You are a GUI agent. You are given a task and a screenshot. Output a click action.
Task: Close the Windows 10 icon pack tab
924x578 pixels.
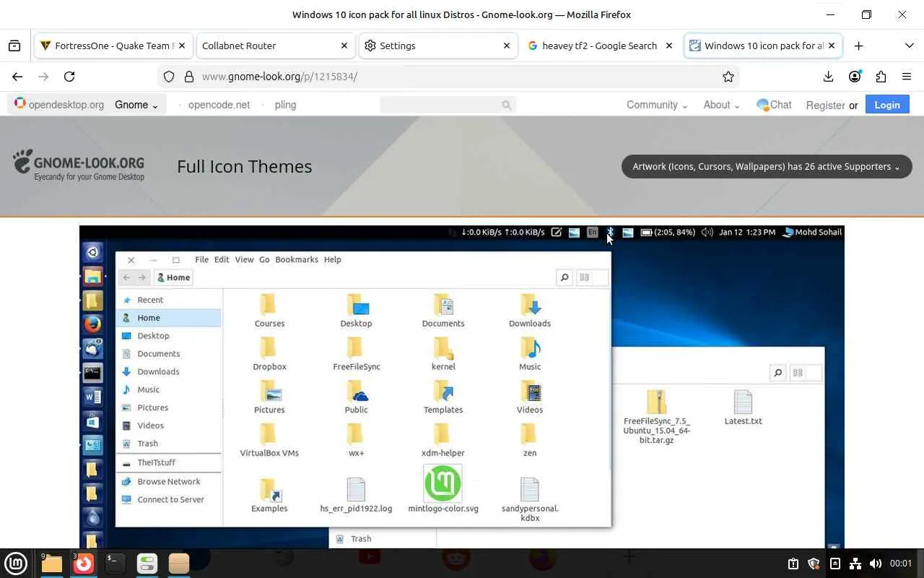pyautogui.click(x=832, y=46)
